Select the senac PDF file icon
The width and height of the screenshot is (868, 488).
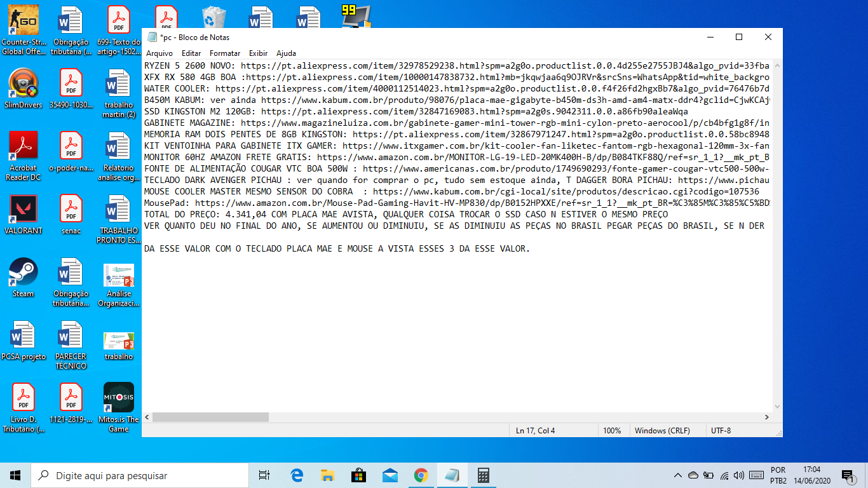coord(71,215)
